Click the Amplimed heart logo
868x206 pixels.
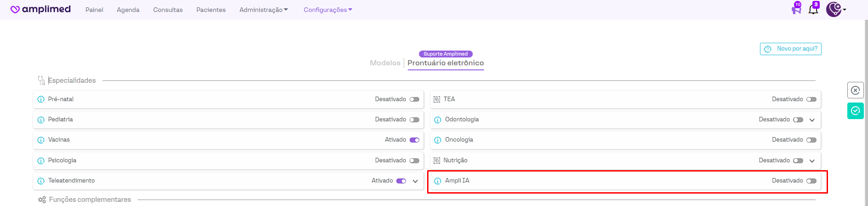tap(15, 10)
